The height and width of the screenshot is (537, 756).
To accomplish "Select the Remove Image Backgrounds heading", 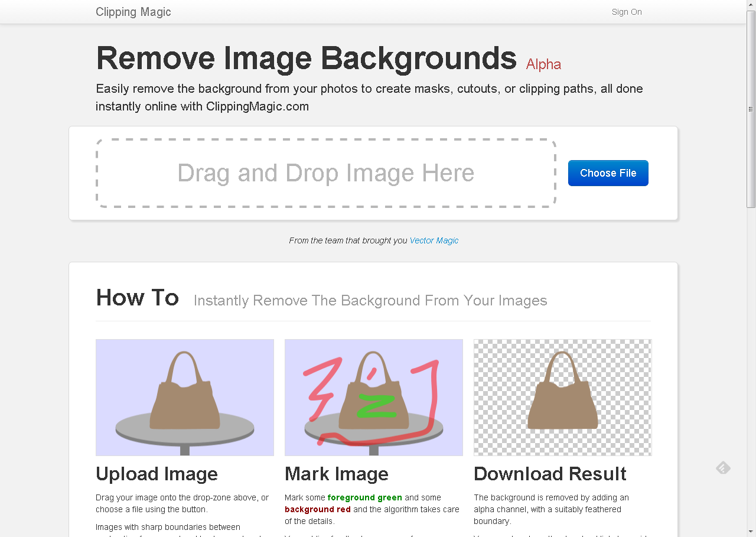I will pos(305,58).
